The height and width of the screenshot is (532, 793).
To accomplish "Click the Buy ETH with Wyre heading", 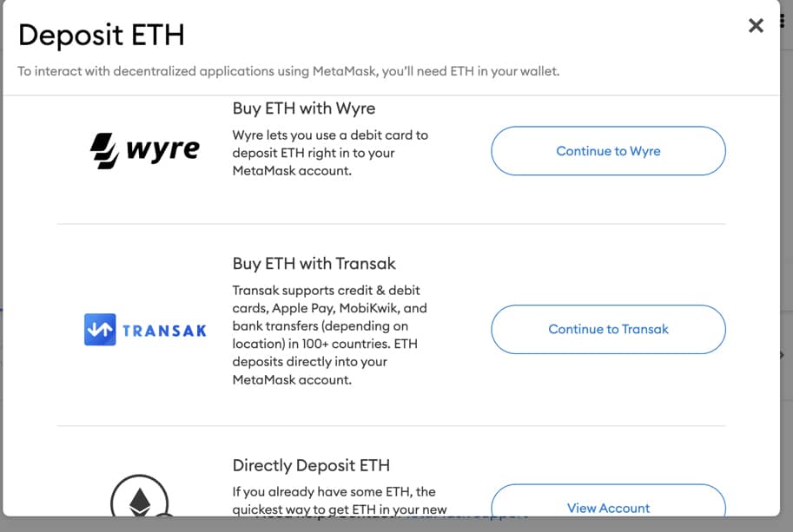I will [303, 108].
